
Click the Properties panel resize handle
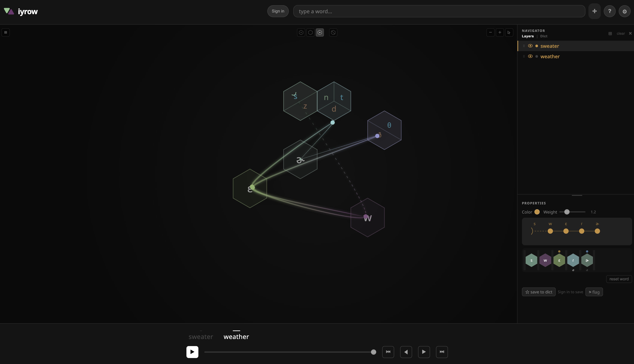coord(577,195)
